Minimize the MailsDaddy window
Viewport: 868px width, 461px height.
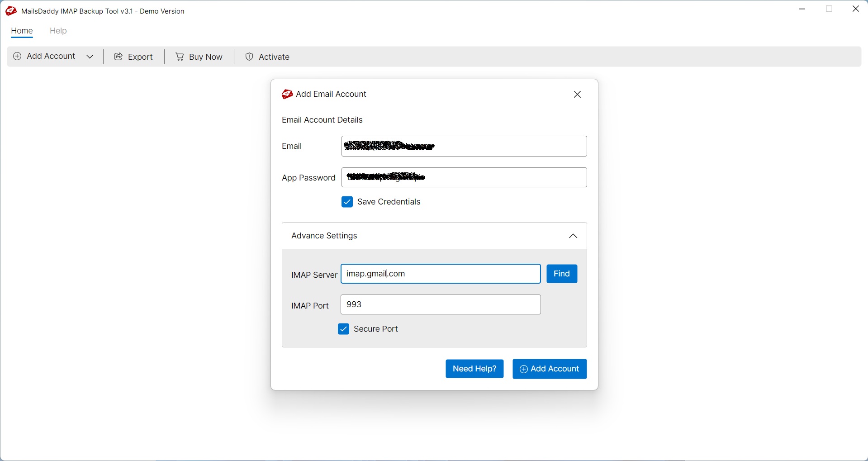point(802,9)
